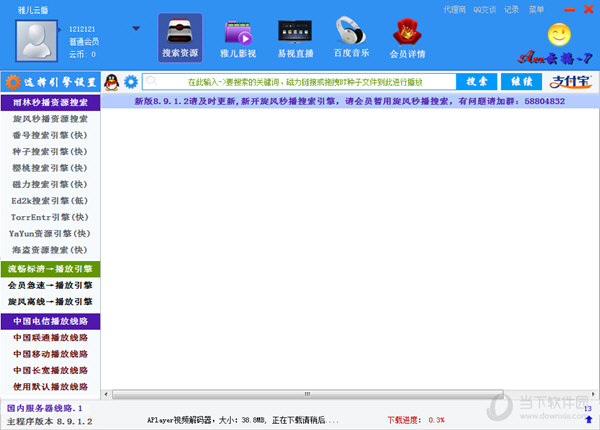Select 中国移动播放线路 line

pyautogui.click(x=51, y=354)
